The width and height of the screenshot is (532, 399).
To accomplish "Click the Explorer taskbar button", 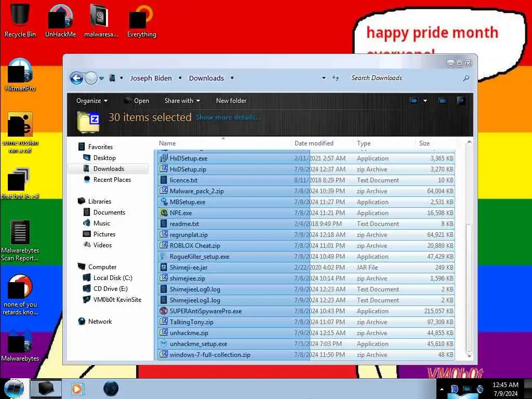I will (x=46, y=389).
